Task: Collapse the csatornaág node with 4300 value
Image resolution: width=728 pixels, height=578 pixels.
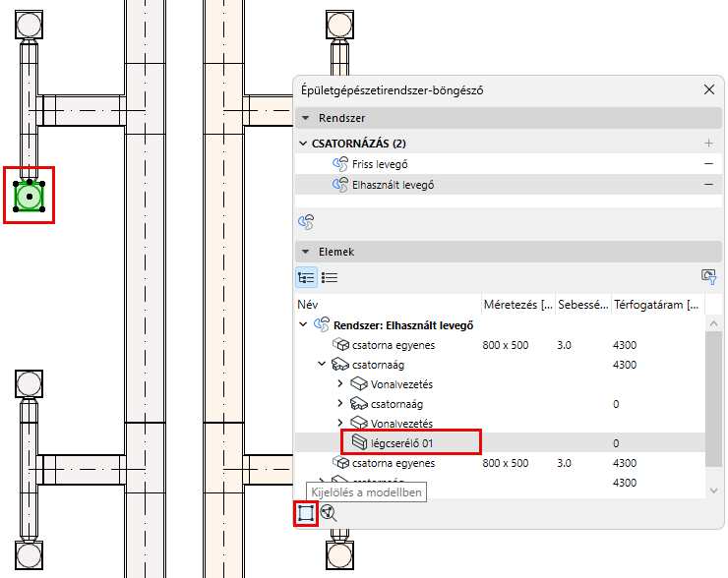Action: [322, 364]
